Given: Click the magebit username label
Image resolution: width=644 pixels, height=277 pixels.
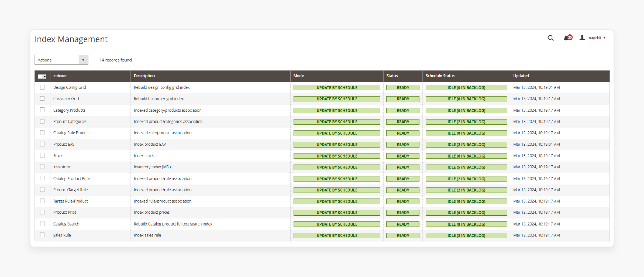Looking at the screenshot, I should click(x=594, y=38).
